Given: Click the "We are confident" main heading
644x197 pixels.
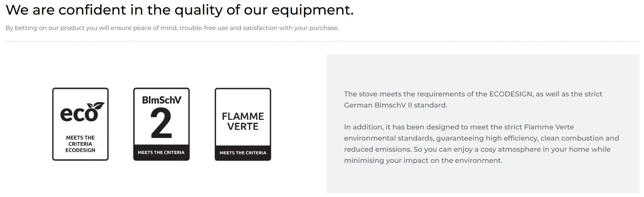Looking at the screenshot, I should point(179,10).
